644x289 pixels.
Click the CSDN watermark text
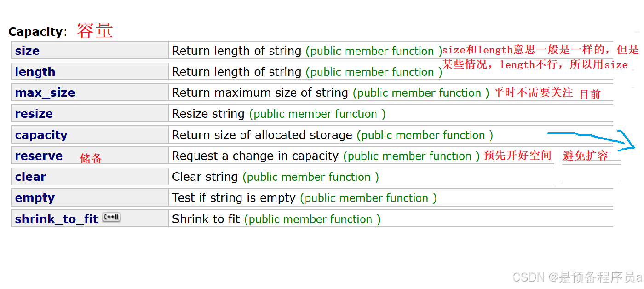click(x=577, y=277)
